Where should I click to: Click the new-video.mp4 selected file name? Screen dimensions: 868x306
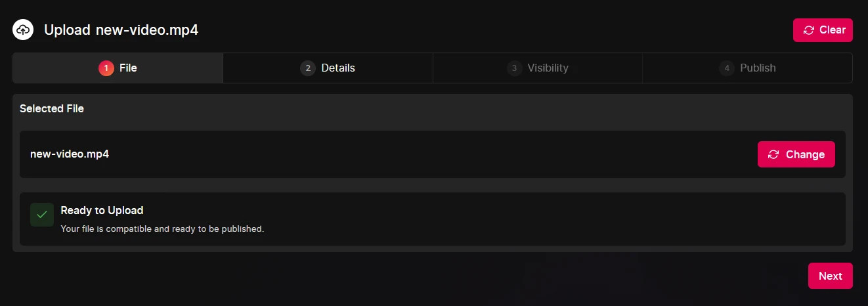70,154
